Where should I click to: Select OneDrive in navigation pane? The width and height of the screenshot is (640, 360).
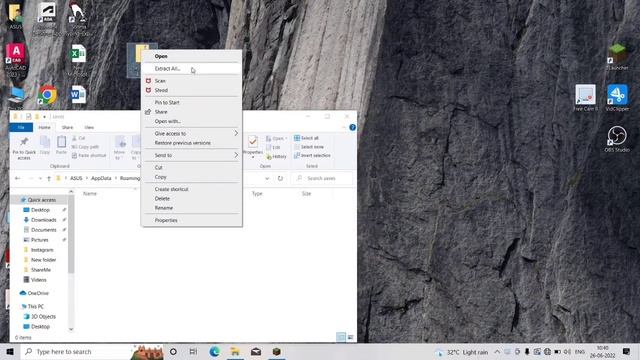click(34, 293)
